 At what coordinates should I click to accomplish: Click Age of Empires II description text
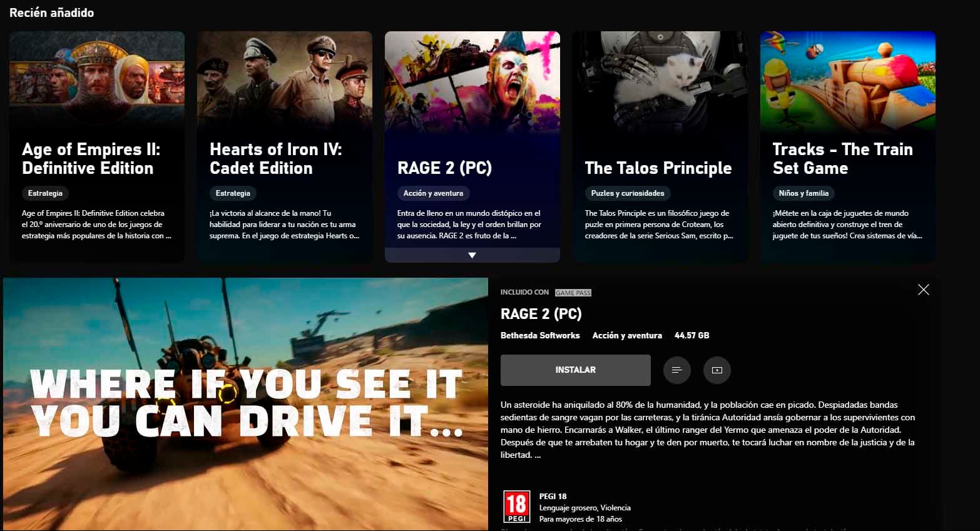coord(96,225)
